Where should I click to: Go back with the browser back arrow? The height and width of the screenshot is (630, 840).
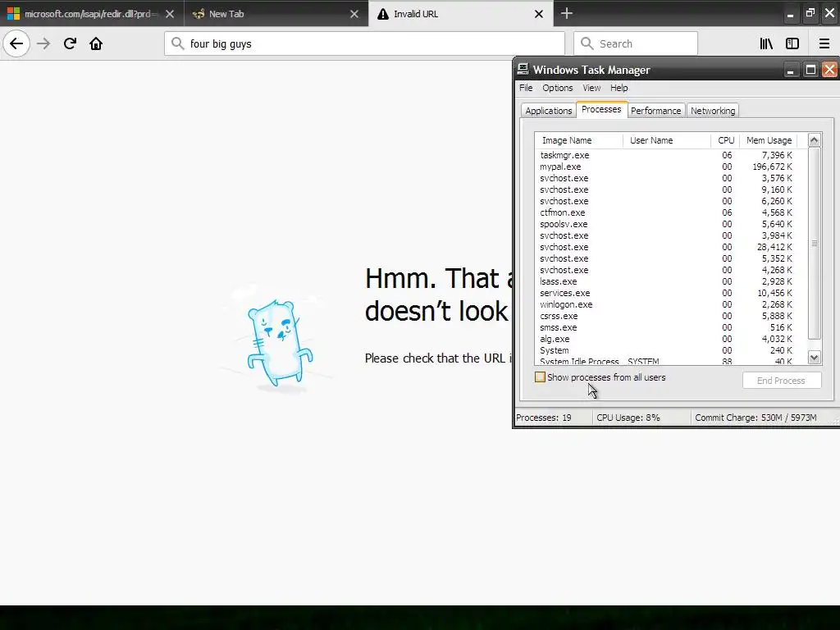tap(16, 43)
